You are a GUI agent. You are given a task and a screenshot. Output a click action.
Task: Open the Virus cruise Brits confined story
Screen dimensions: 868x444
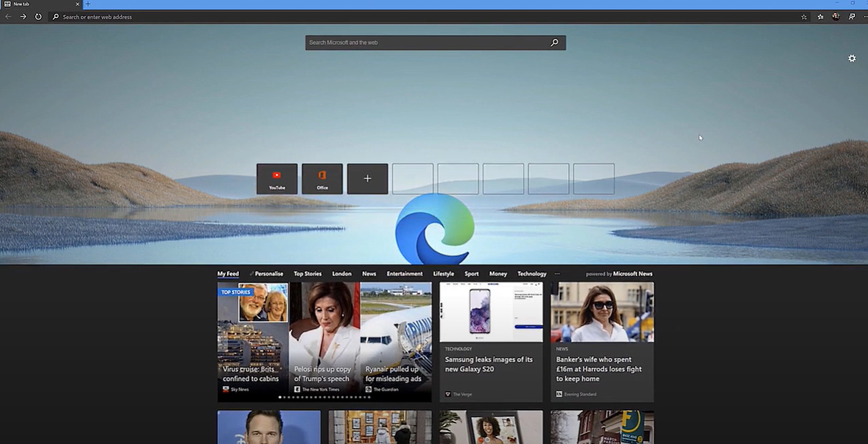pos(251,374)
